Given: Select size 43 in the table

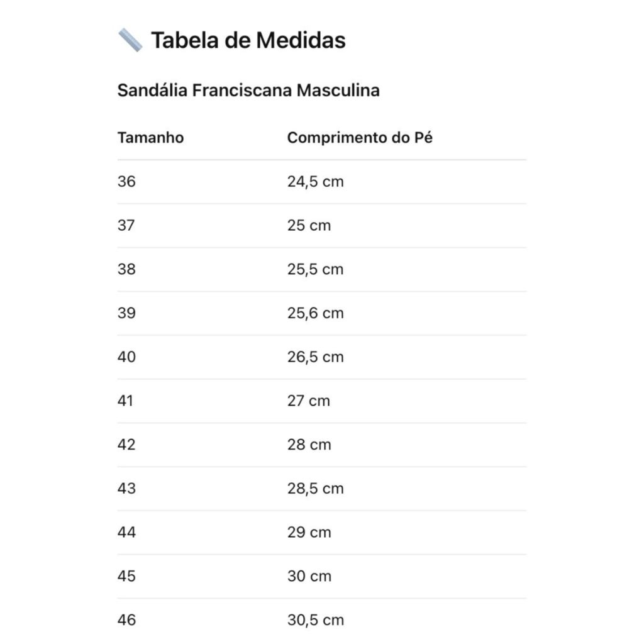Looking at the screenshot, I should point(126,489).
